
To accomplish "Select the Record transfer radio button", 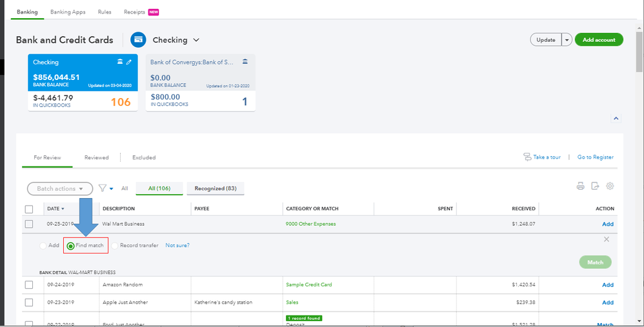I will [115, 246].
